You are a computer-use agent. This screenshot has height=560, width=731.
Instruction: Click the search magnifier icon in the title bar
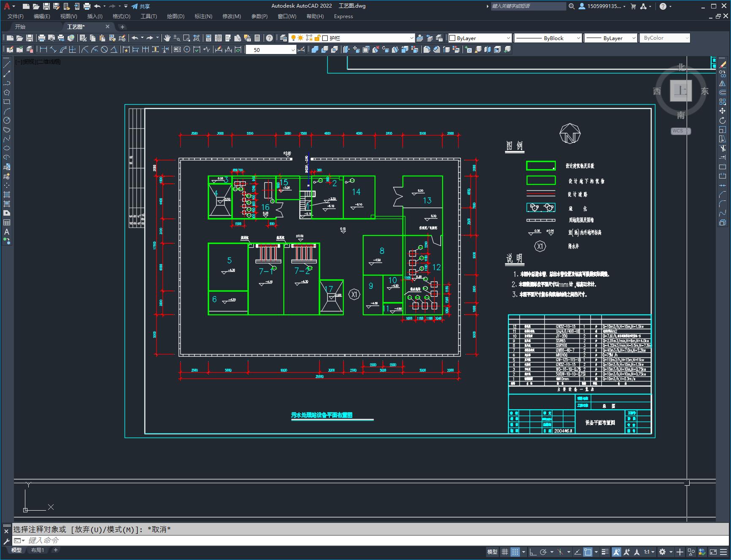tap(571, 6)
